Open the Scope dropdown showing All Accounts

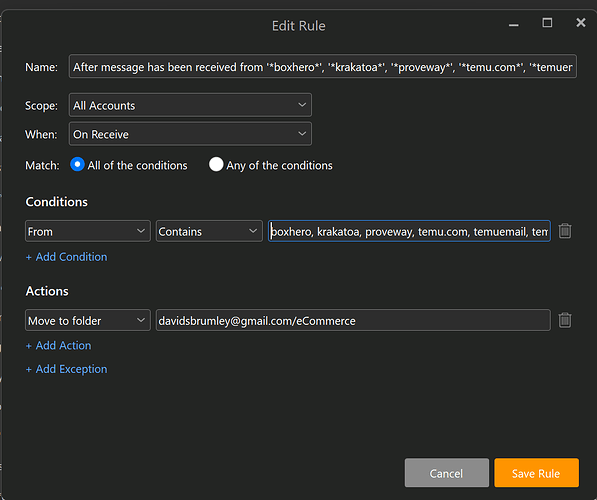tap(190, 105)
